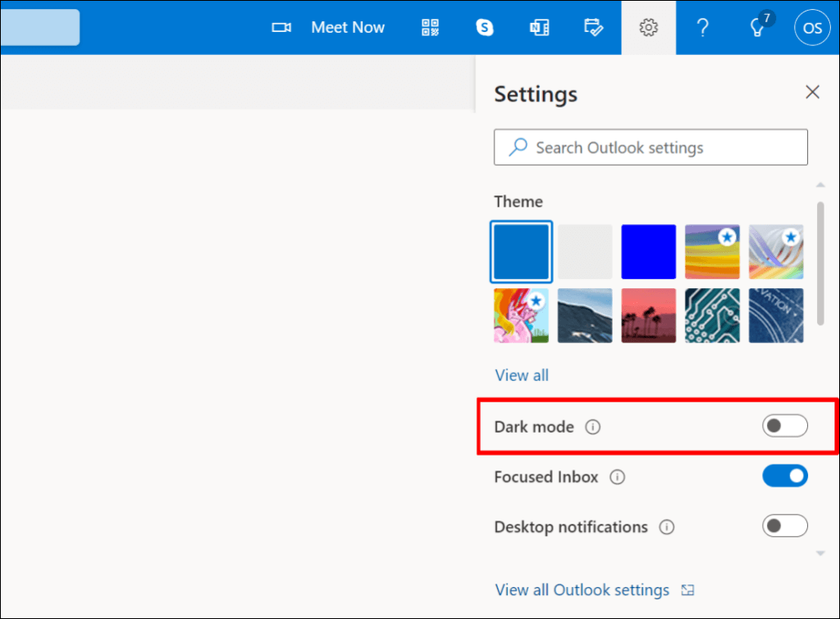Enable Desktop notifications toggle

(x=784, y=526)
